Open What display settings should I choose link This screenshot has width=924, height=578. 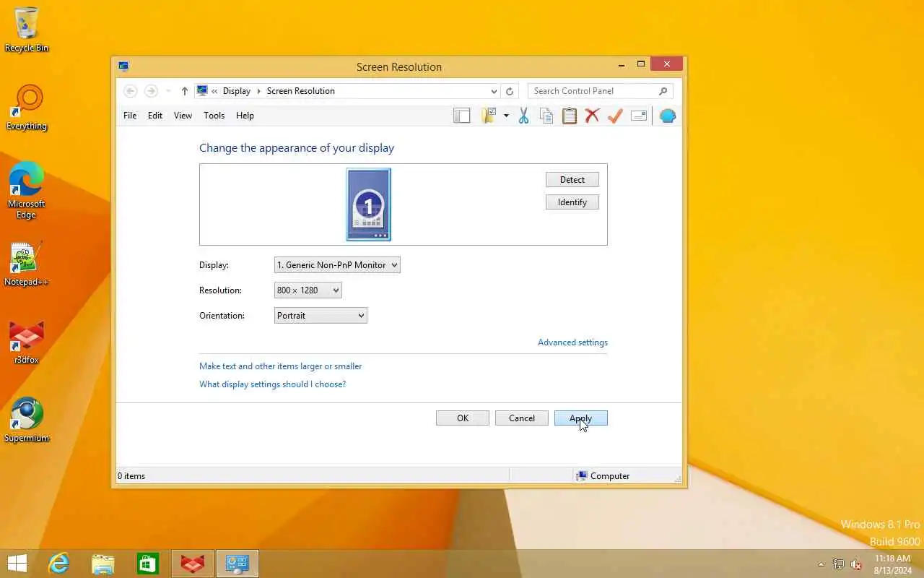272,384
